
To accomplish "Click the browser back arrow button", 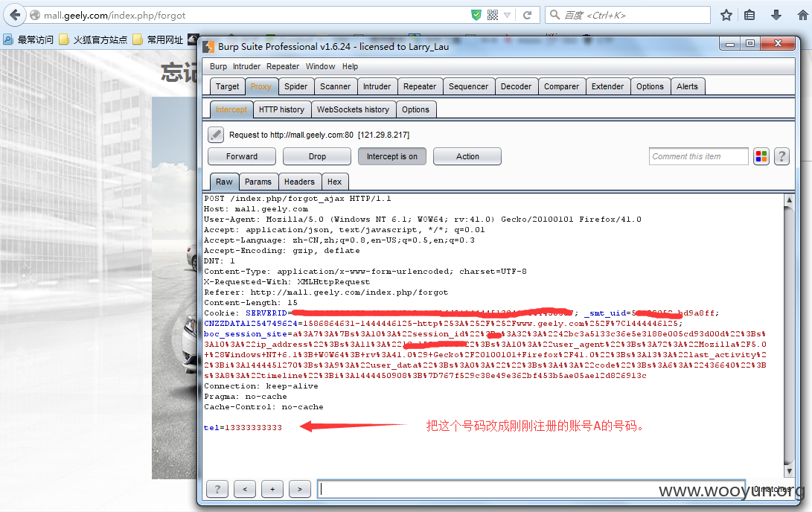I will click(15, 15).
